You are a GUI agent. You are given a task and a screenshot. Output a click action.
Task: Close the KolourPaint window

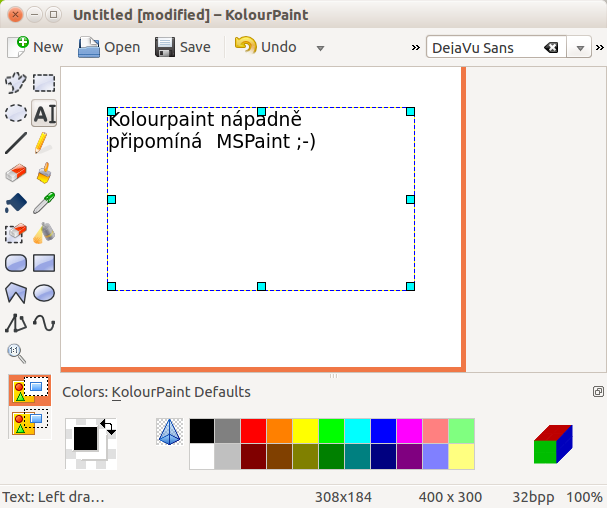tap(15, 15)
